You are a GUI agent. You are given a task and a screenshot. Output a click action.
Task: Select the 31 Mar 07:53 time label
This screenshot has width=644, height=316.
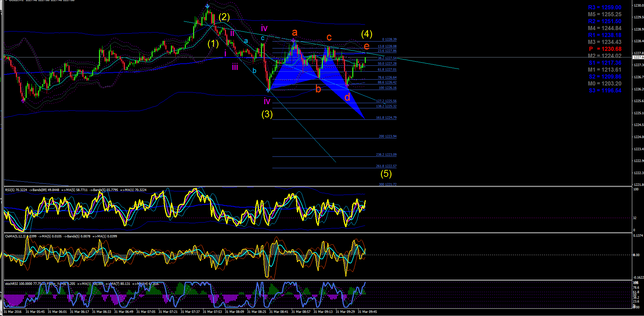[212, 312]
